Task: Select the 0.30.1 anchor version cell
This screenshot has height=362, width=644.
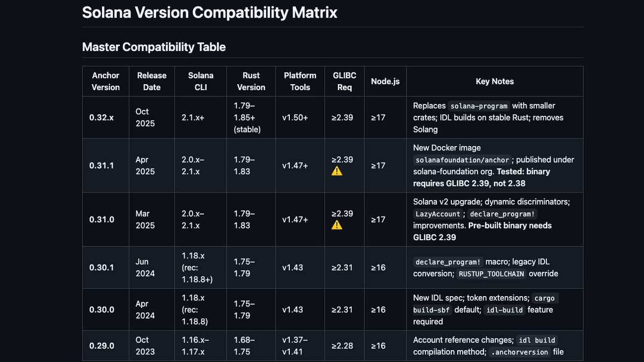Action: pos(106,268)
